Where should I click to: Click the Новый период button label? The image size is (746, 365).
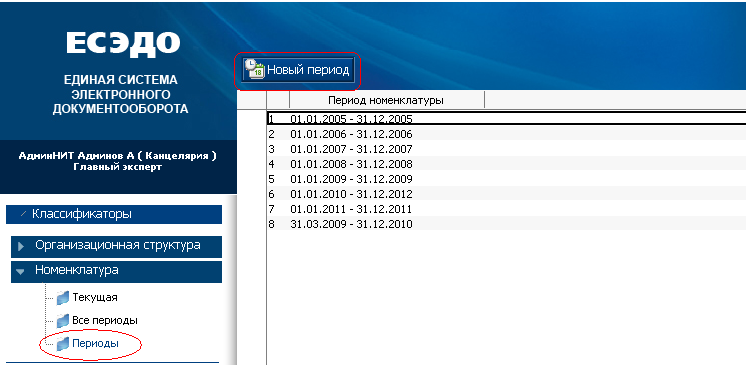(308, 70)
